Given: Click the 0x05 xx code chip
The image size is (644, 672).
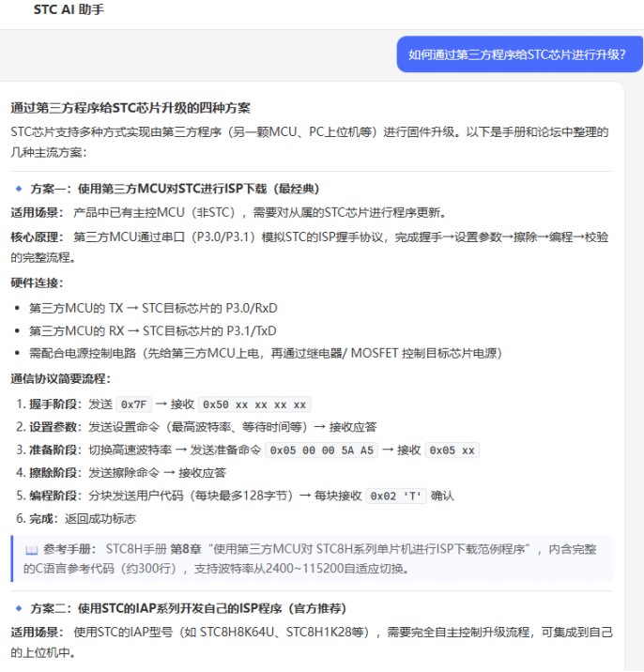Looking at the screenshot, I should (452, 451).
